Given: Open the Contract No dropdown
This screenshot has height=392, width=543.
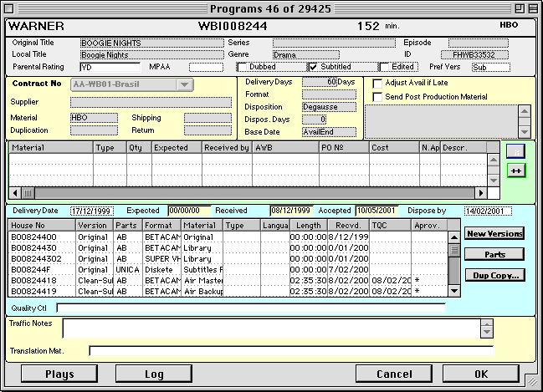Looking at the screenshot, I should pos(132,84).
